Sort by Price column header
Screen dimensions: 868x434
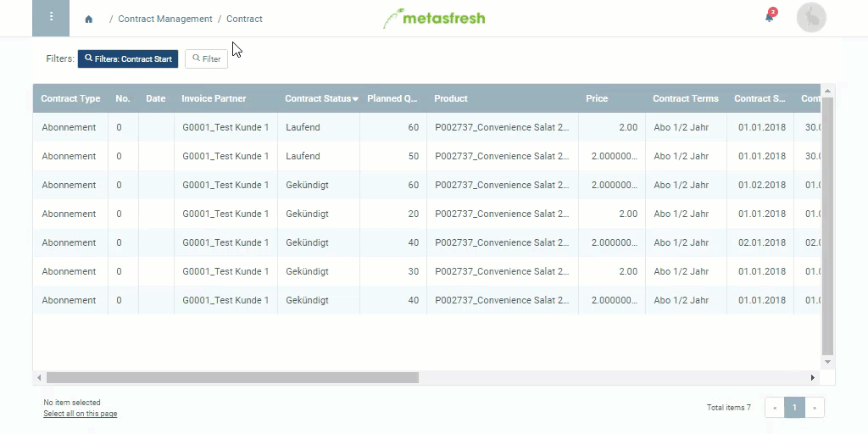(x=612, y=98)
